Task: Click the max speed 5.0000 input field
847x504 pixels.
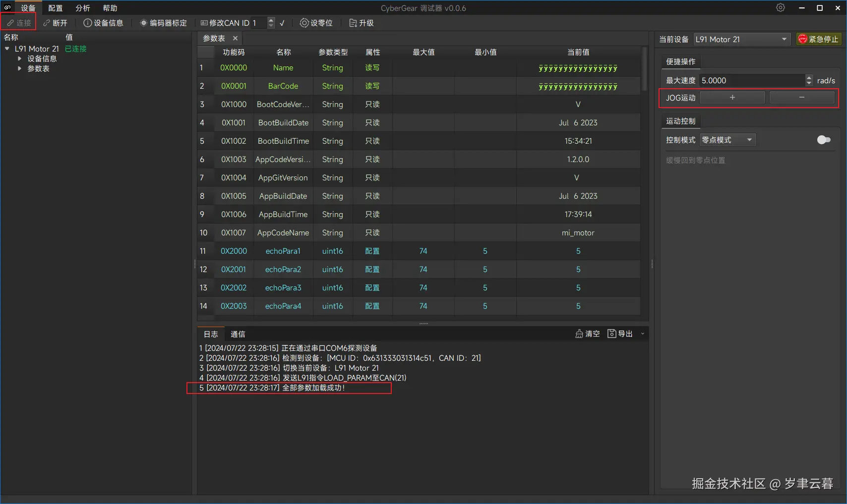Action: pos(752,80)
